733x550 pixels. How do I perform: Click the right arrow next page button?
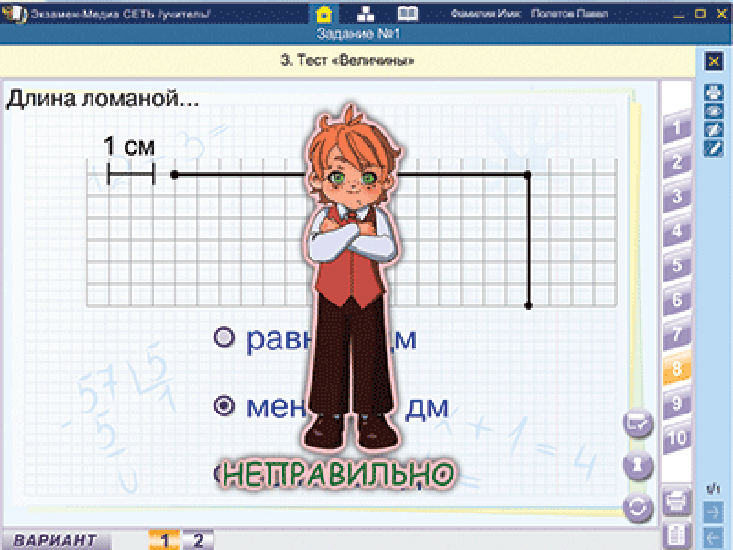tap(714, 512)
